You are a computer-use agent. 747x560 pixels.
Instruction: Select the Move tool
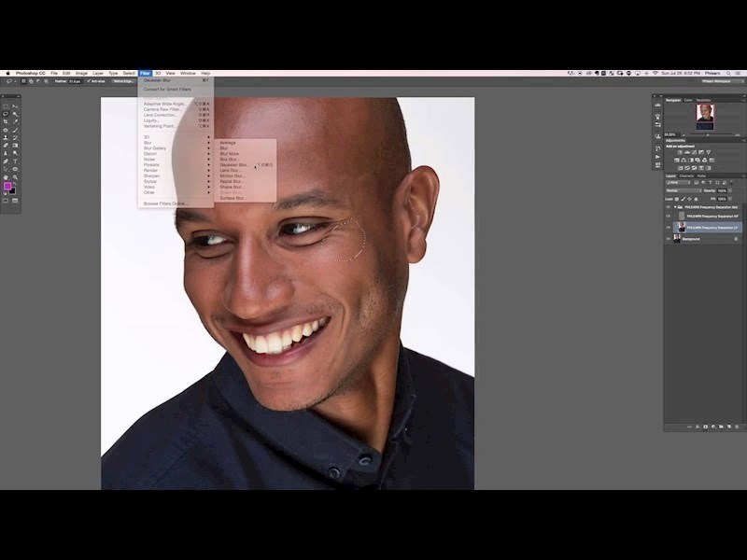pos(15,106)
